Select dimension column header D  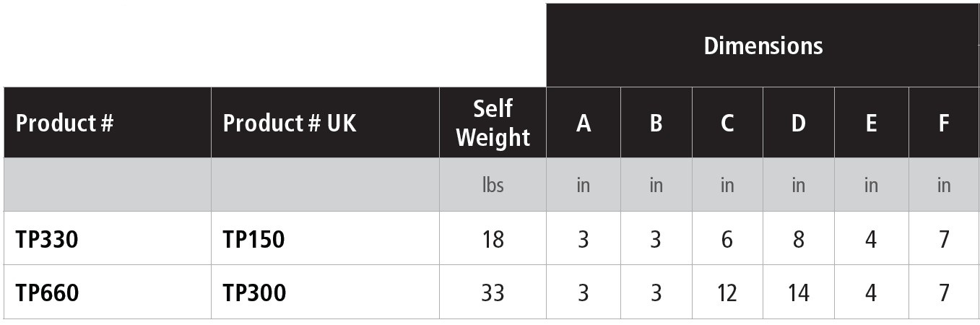pos(798,124)
